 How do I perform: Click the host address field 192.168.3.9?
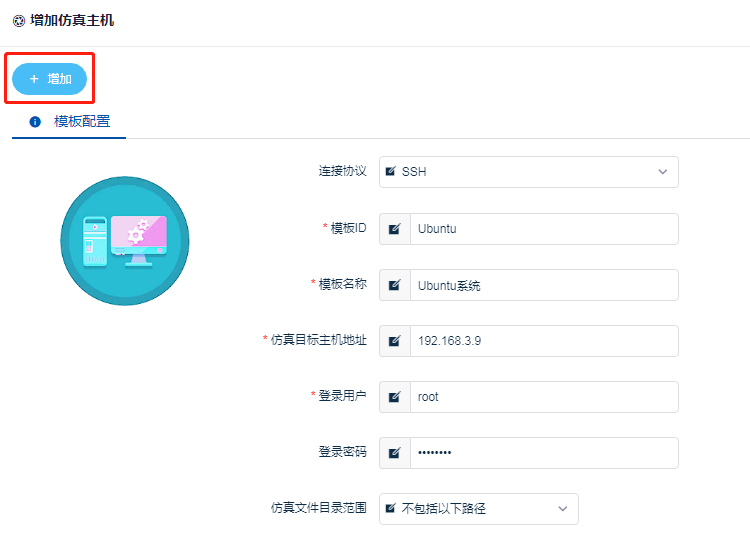(543, 341)
